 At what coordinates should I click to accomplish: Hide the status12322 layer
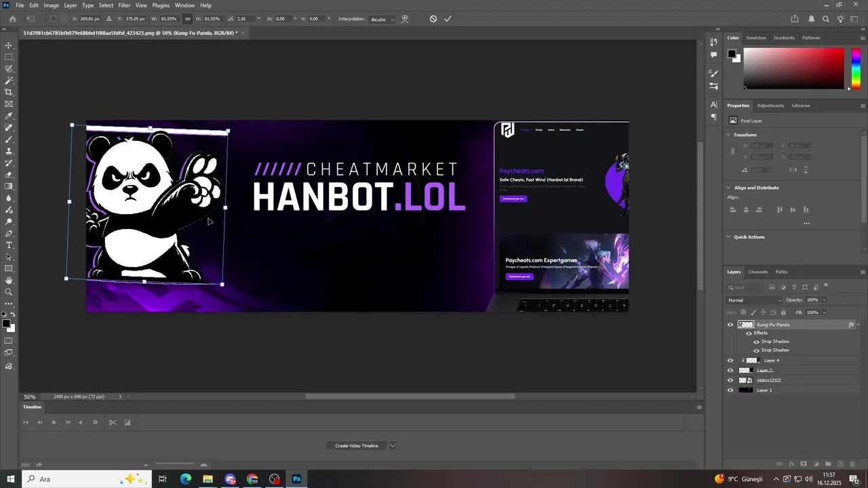(x=730, y=380)
